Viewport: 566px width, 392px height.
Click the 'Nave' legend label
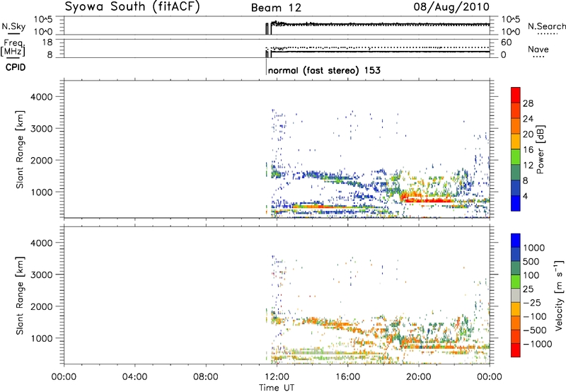point(538,49)
